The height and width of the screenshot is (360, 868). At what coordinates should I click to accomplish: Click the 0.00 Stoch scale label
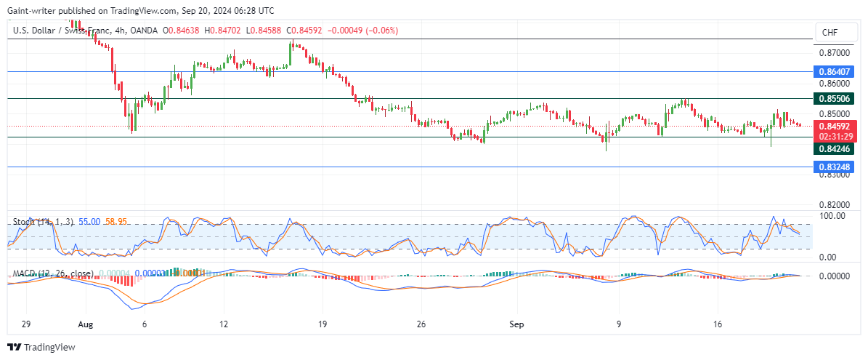(x=827, y=257)
